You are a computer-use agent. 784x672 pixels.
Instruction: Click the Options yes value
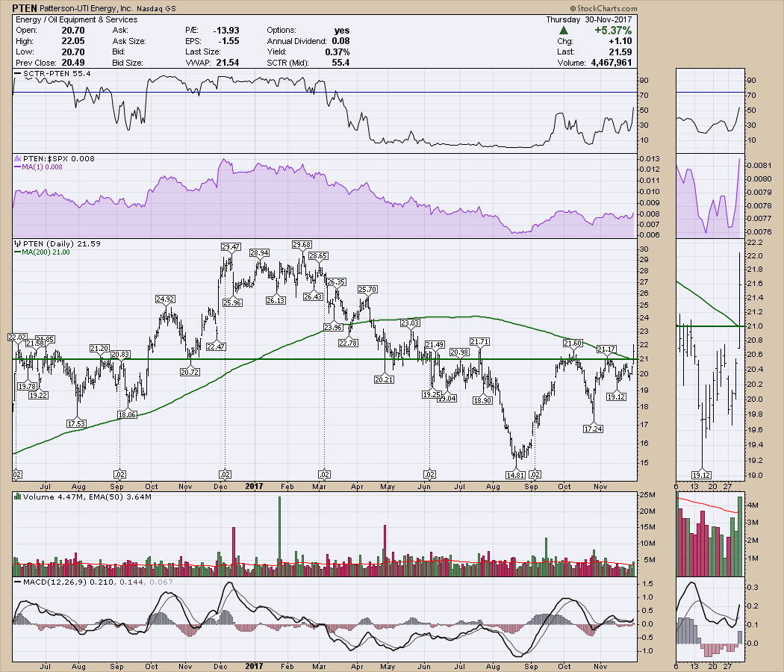[x=342, y=31]
